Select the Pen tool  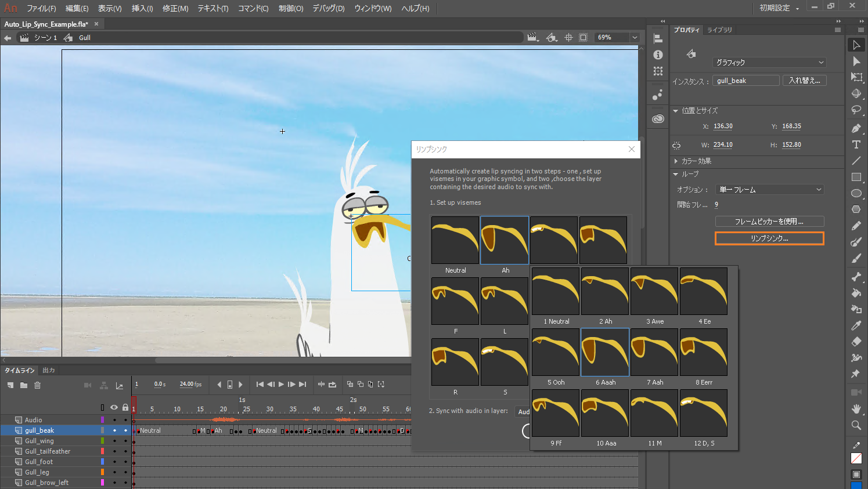point(856,128)
